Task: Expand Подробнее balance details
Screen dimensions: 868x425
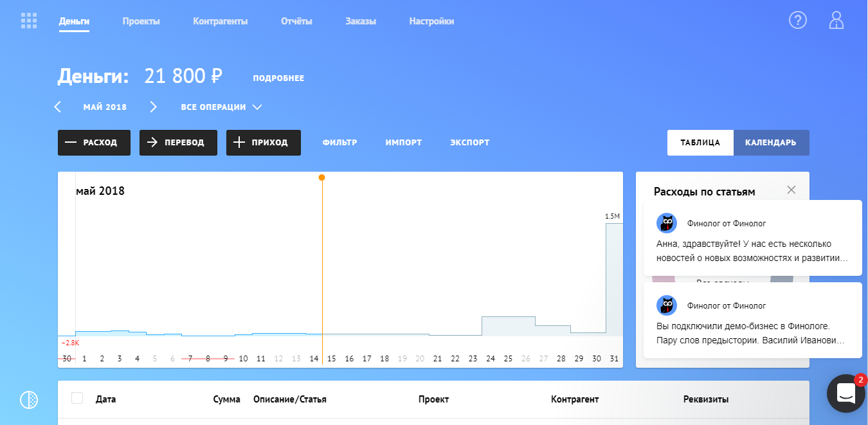Action: (x=278, y=78)
